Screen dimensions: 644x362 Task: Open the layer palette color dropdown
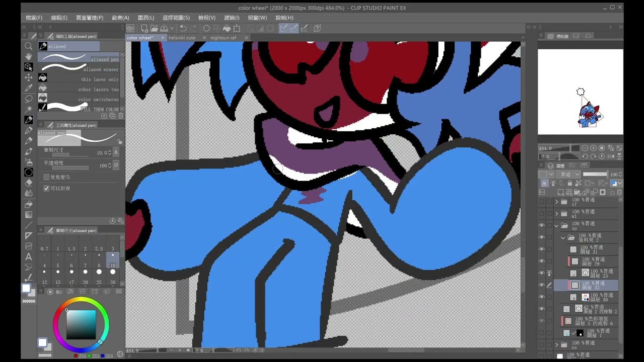546,174
